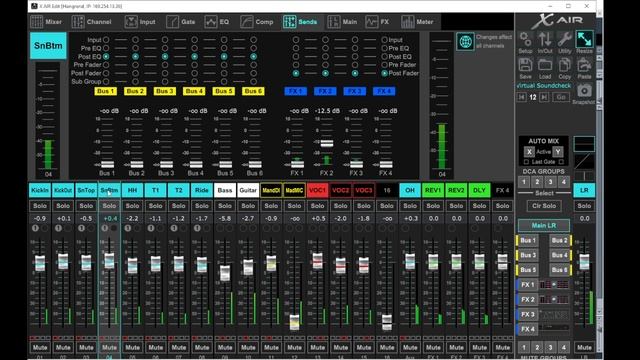640x360 pixels.
Task: Select Input tap for Bus 1
Action: [x=106, y=40]
